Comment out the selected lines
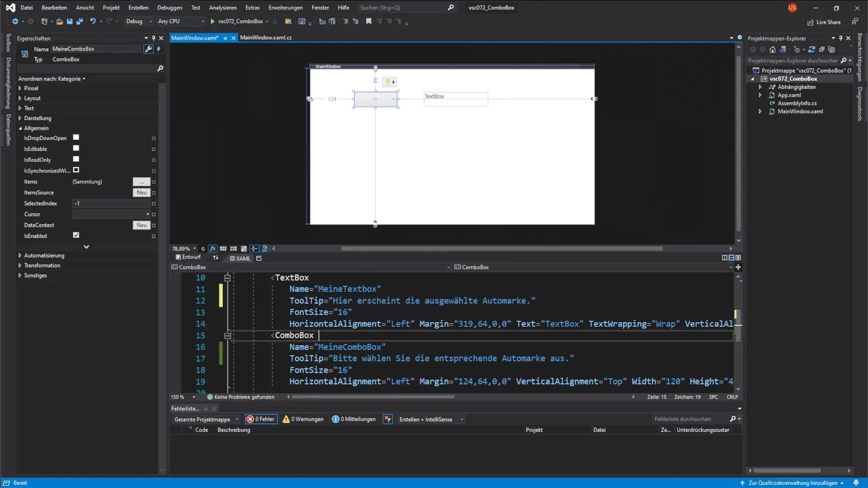The image size is (868, 488). [x=345, y=21]
